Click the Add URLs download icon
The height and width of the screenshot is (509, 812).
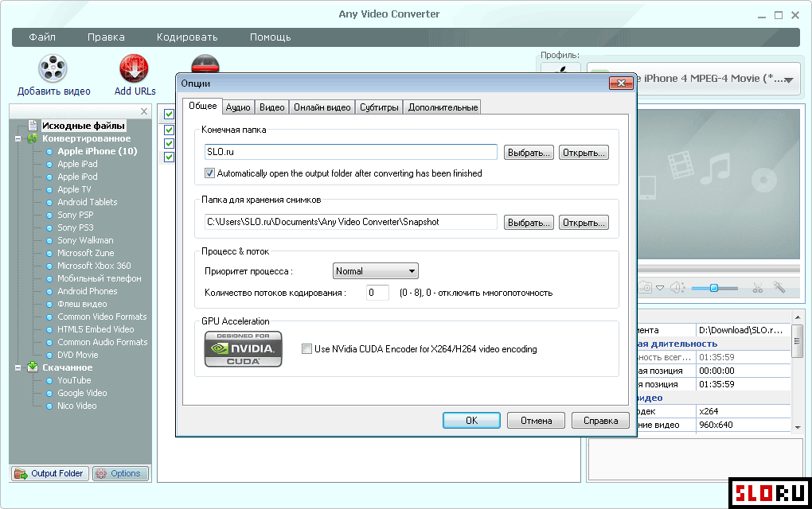(134, 68)
